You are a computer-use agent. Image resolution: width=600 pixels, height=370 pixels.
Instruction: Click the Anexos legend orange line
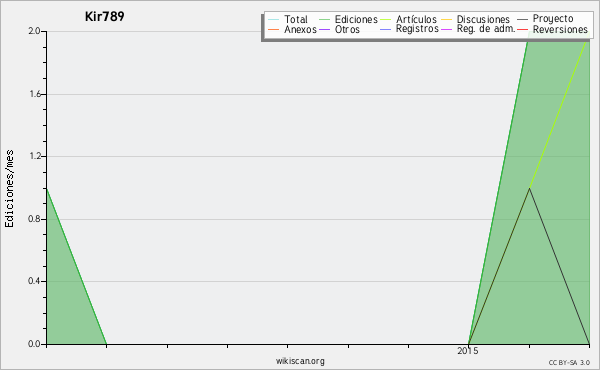[273, 29]
